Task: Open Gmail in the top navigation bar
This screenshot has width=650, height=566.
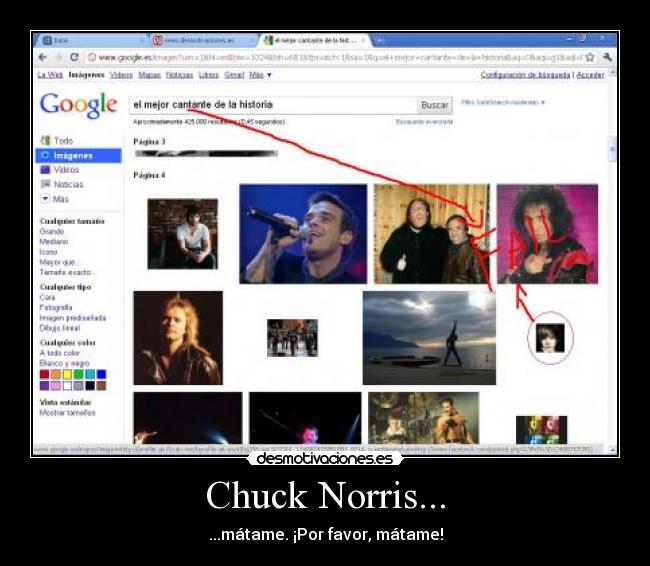Action: point(234,75)
